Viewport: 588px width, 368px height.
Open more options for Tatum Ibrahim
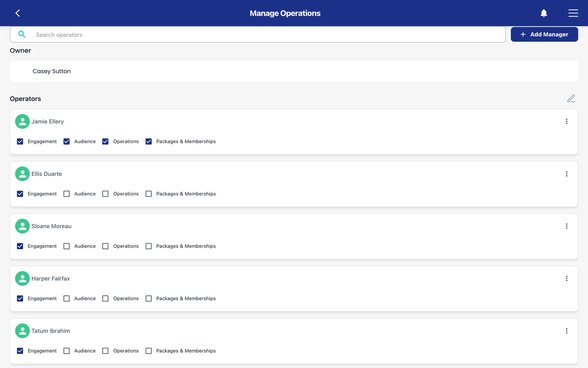coord(567,331)
